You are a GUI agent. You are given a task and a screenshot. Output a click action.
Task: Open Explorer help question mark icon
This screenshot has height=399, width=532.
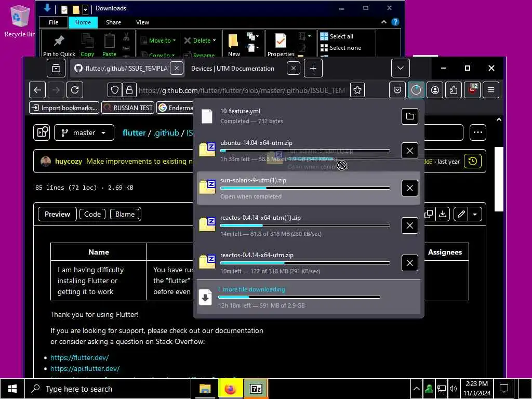point(395,22)
